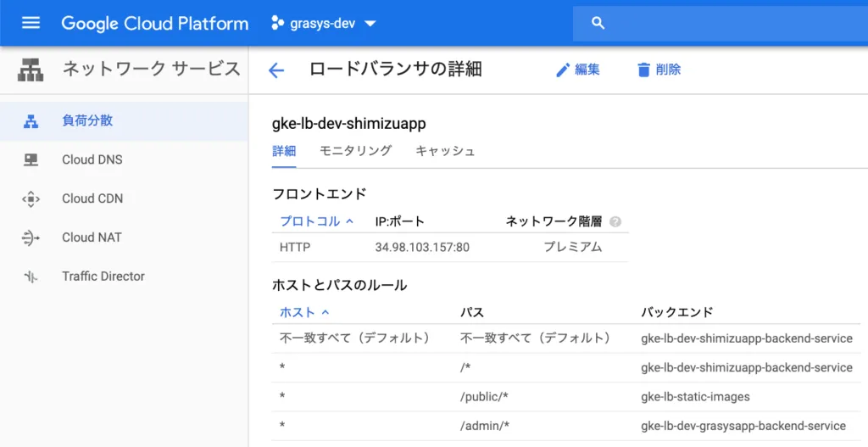This screenshot has width=868, height=447.
Task: Click the ネットワーク サービス header title
Action: tap(151, 70)
